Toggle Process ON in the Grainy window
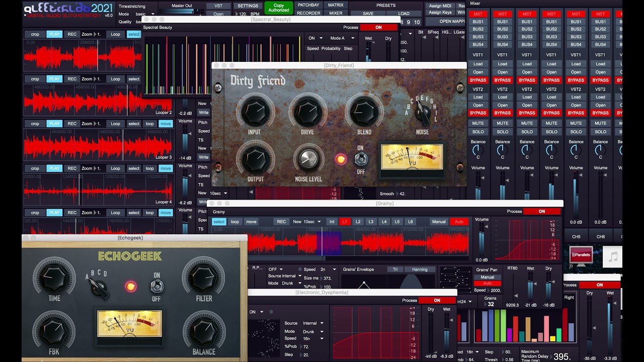 [x=542, y=212]
